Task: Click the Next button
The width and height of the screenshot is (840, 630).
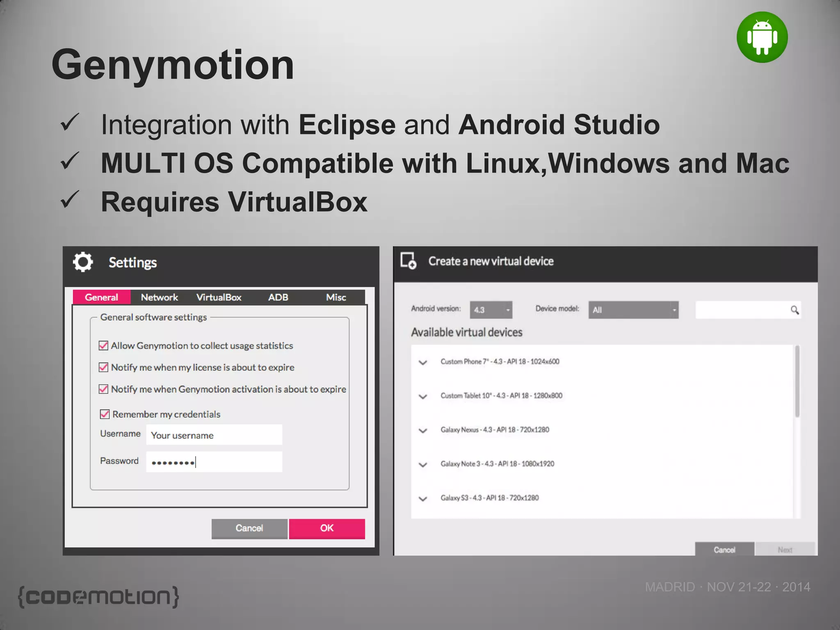Action: [785, 549]
